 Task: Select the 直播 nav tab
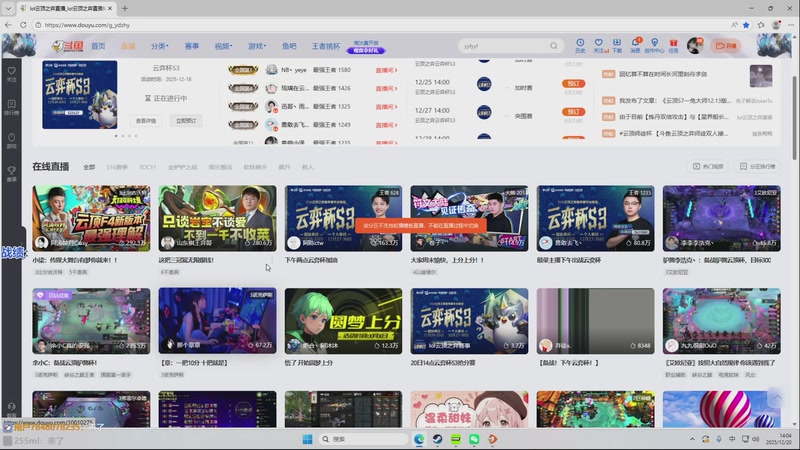[128, 46]
